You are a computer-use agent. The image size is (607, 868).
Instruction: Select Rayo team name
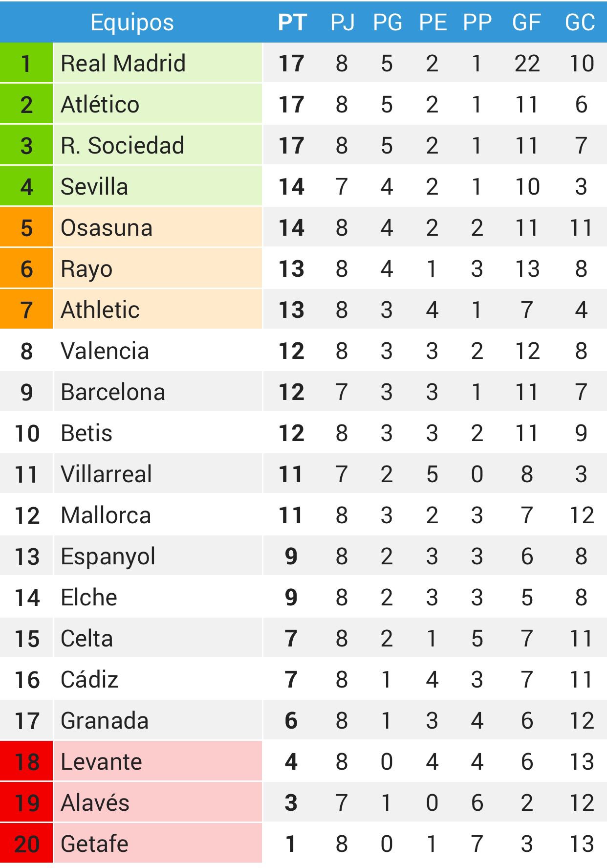coord(87,269)
